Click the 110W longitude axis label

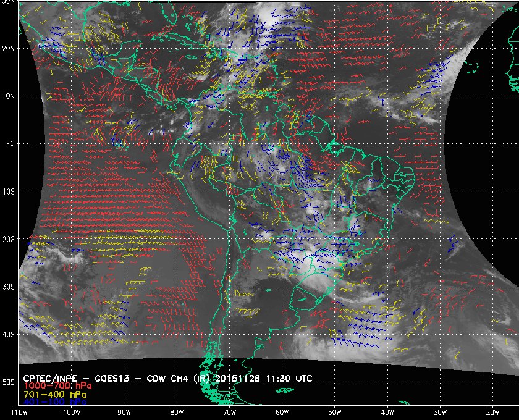19,411
